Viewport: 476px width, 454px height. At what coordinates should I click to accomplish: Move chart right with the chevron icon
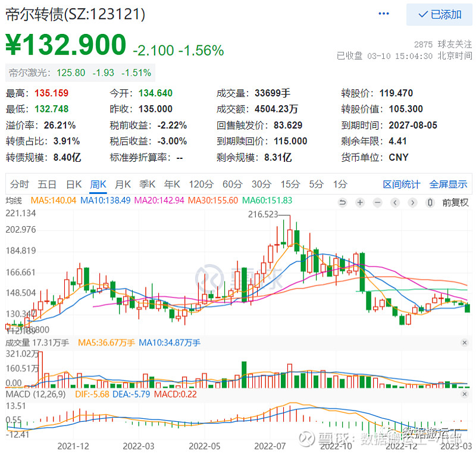point(412,202)
